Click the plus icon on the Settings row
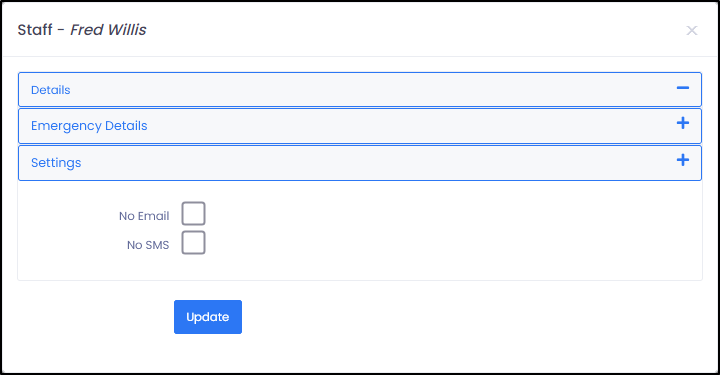The image size is (720, 375). tap(682, 160)
